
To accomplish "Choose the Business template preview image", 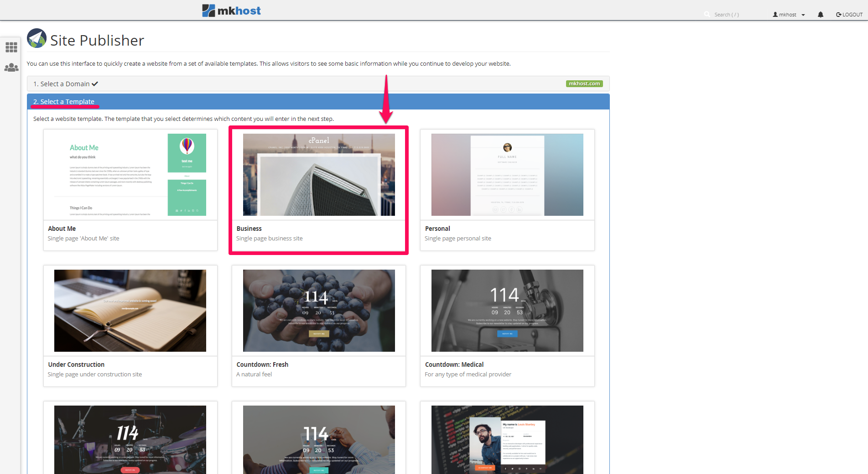I will [319, 175].
